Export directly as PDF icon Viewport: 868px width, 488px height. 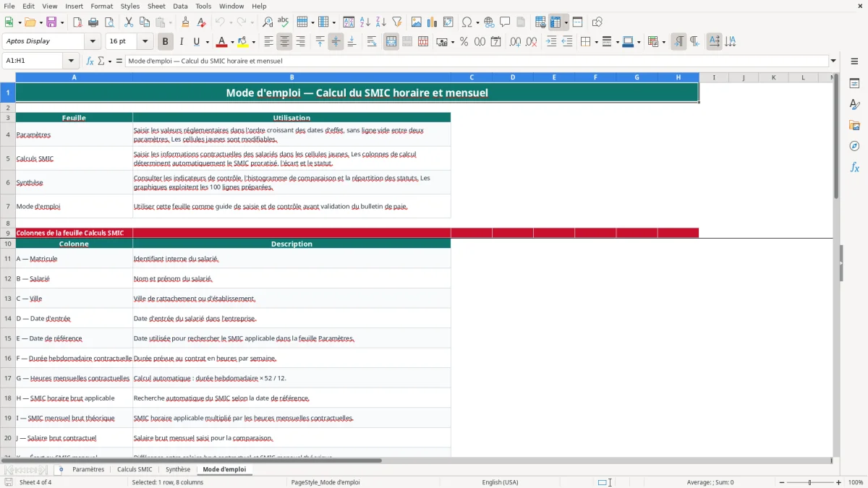point(77,22)
